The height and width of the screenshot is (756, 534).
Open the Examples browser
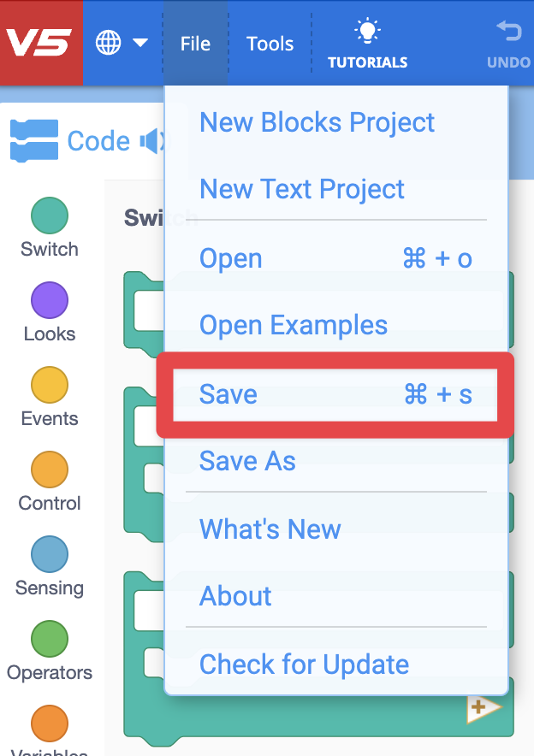[294, 325]
